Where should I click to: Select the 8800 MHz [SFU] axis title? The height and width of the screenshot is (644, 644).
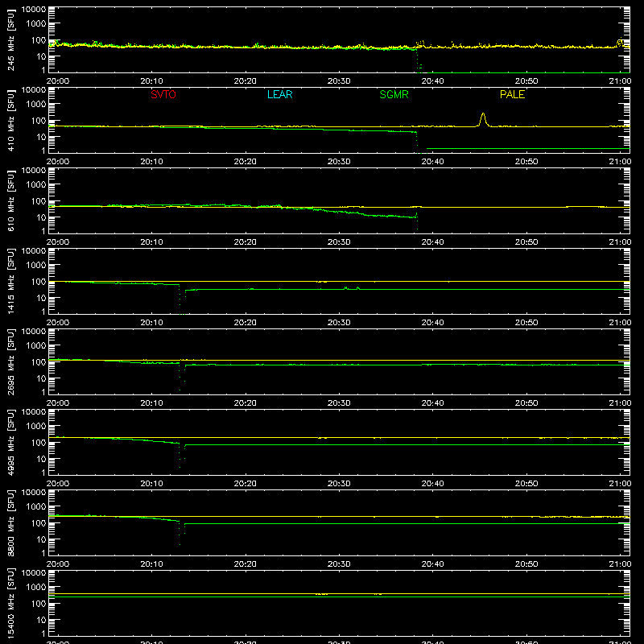[x=11, y=522]
